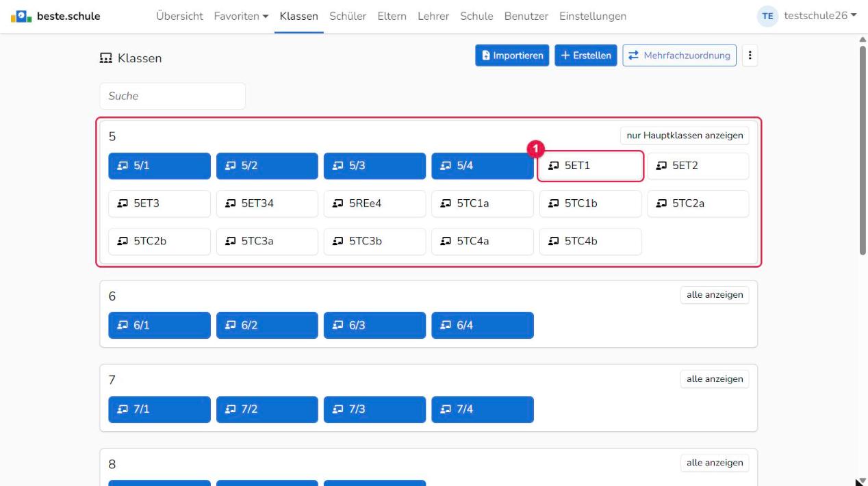Click the beste.schule logo icon

coord(21,16)
